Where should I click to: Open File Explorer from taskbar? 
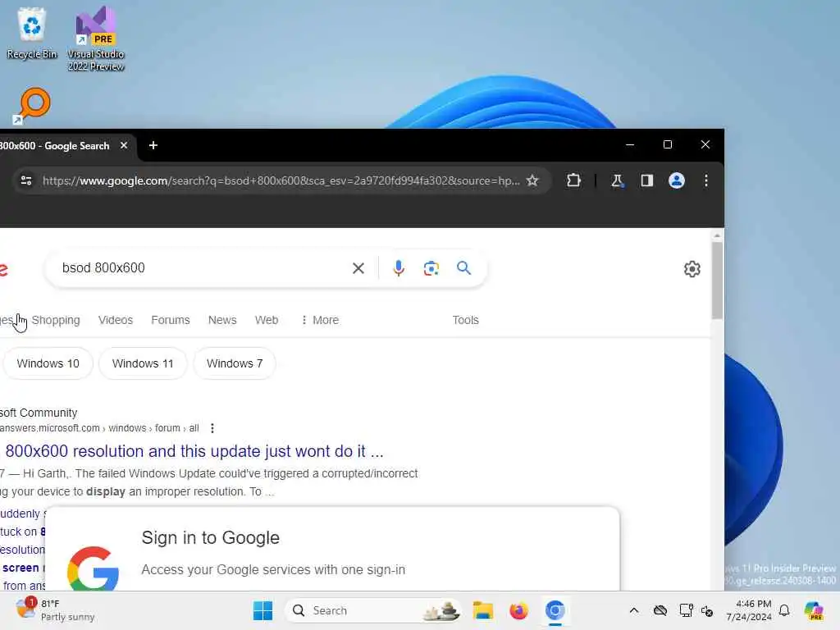pos(482,610)
